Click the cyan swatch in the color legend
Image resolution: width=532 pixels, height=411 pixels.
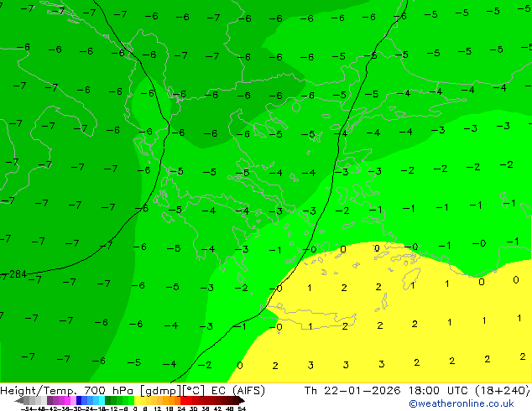[102, 400]
